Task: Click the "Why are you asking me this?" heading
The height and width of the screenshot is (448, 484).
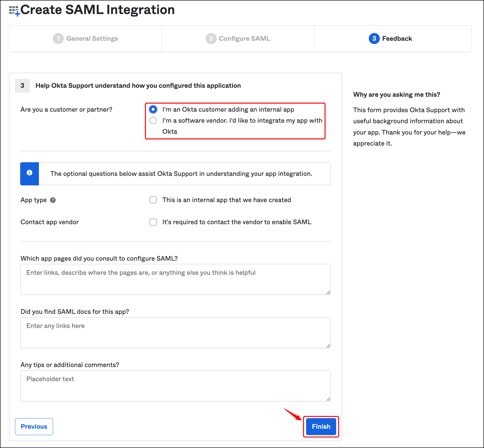Action: [x=396, y=95]
